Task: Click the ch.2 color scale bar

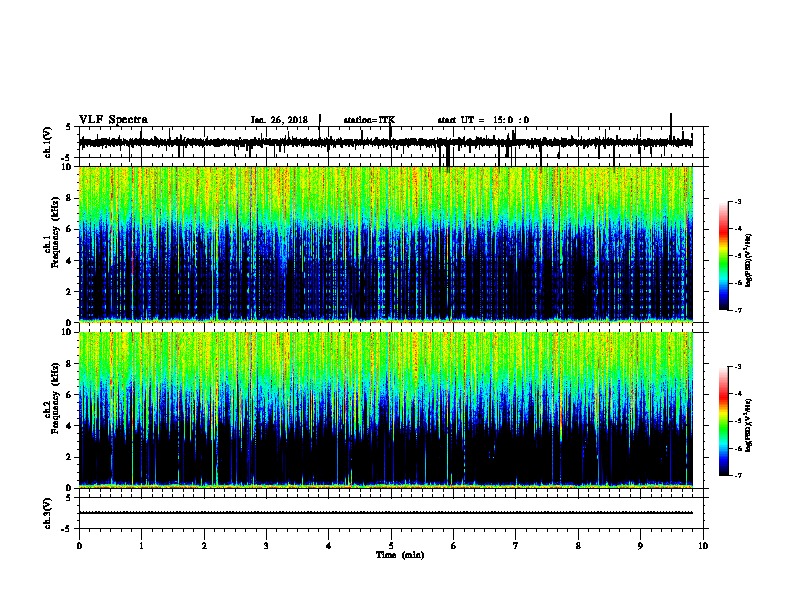Action: click(724, 421)
